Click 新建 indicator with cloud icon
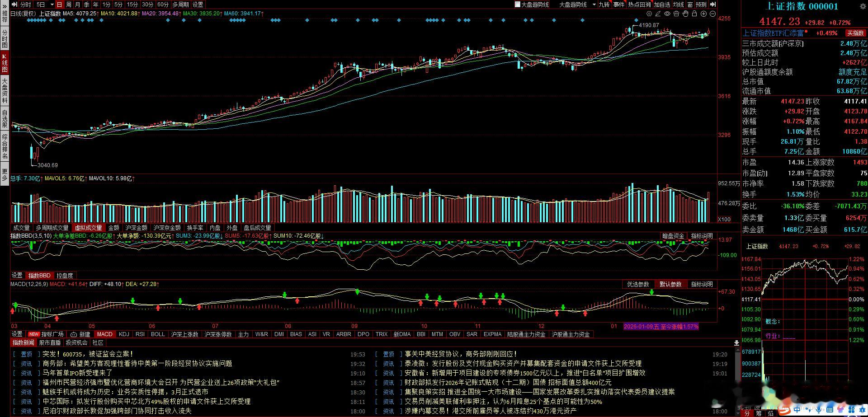This screenshot has height=417, width=868. point(80,334)
